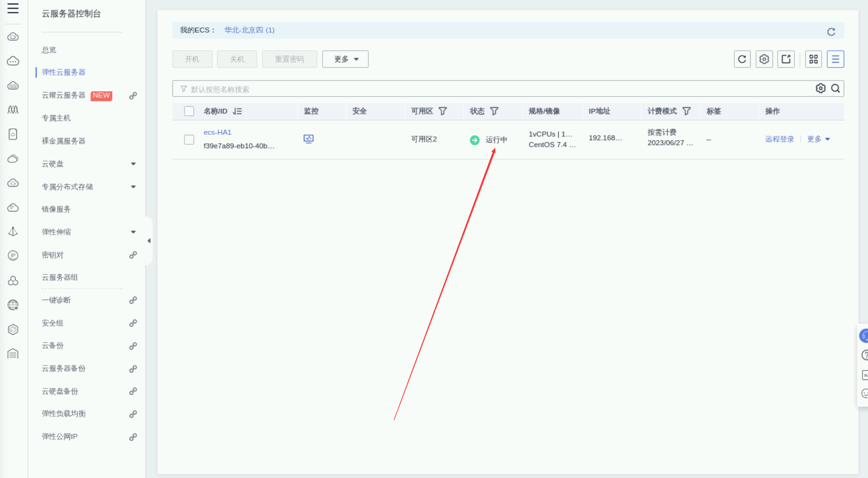Click the 开机 button
Viewport: 868px width, 478px height.
coord(192,59)
